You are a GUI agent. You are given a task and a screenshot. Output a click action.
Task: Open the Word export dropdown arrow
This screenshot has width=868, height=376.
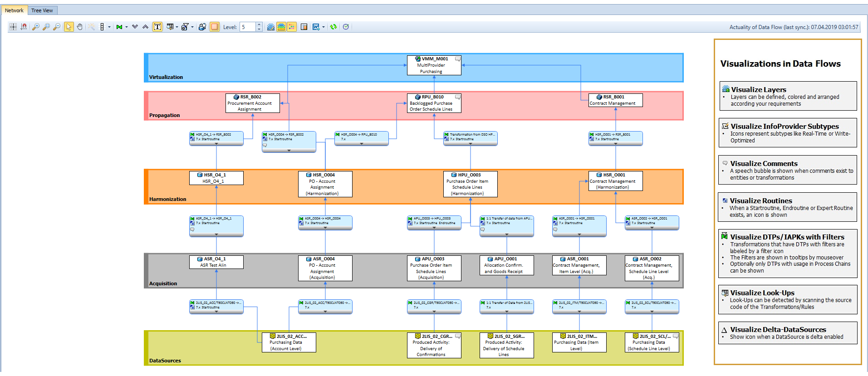(324, 27)
